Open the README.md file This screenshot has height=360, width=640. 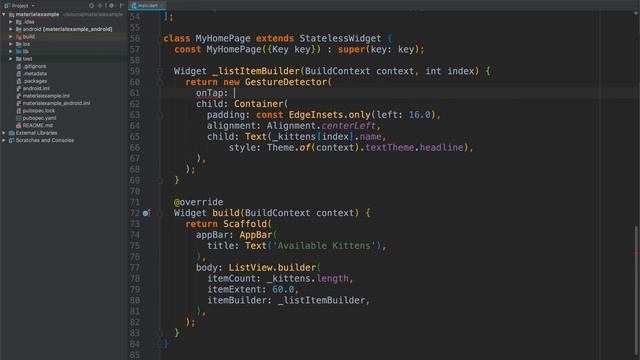point(38,125)
